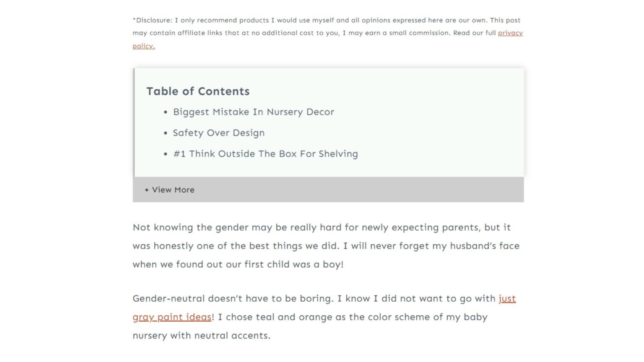This screenshot has width=644, height=362.
Task: Jump to Biggest Mistake In Nursery Decor
Action: pos(253,112)
